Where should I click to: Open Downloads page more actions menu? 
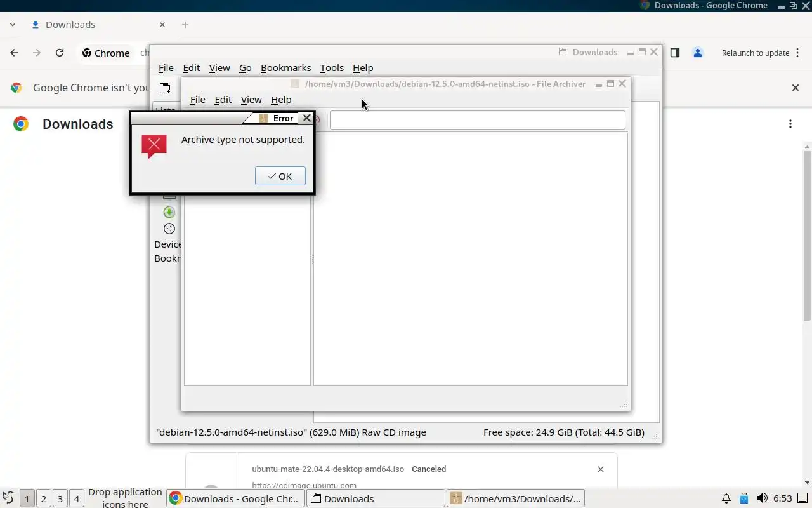pyautogui.click(x=790, y=124)
